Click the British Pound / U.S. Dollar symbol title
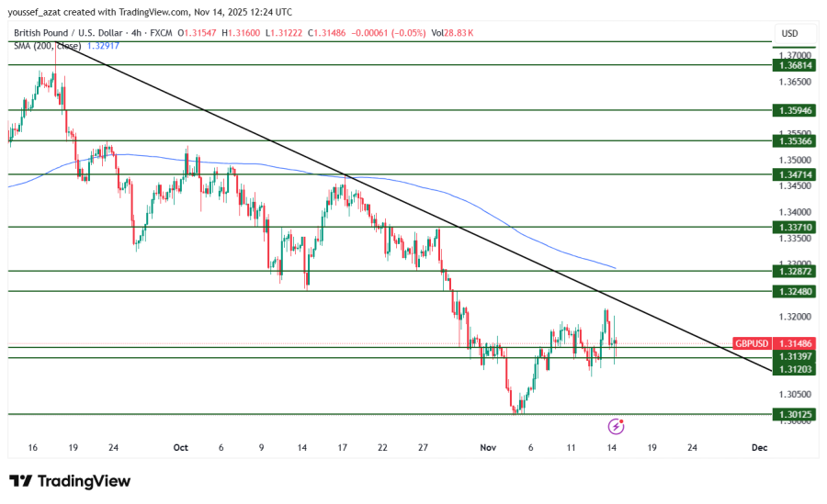 coord(68,33)
